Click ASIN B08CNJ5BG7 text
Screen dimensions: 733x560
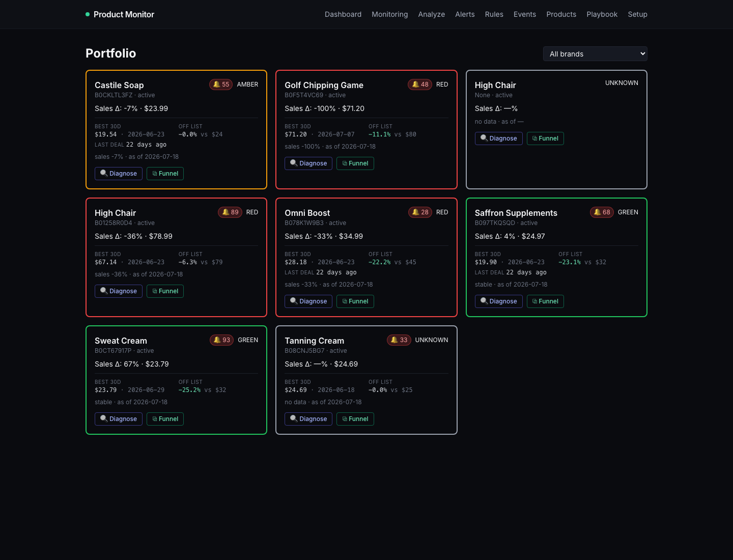coord(304,351)
